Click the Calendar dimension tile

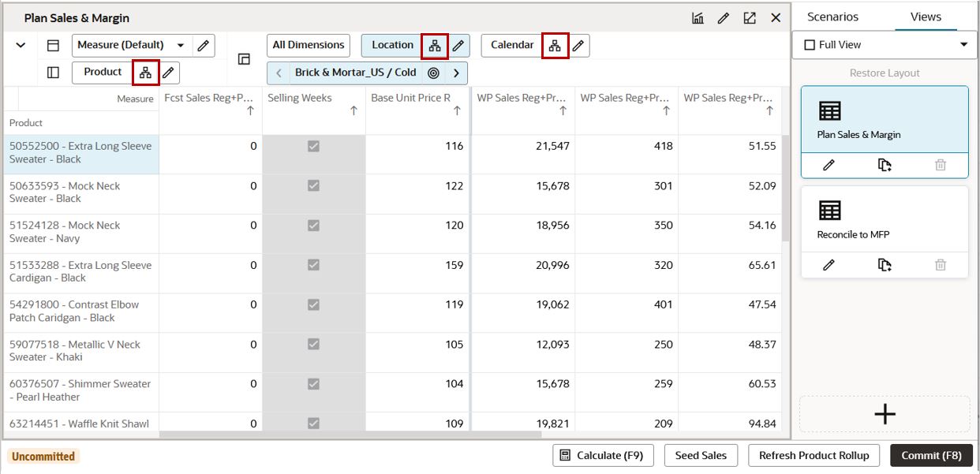[x=512, y=45]
